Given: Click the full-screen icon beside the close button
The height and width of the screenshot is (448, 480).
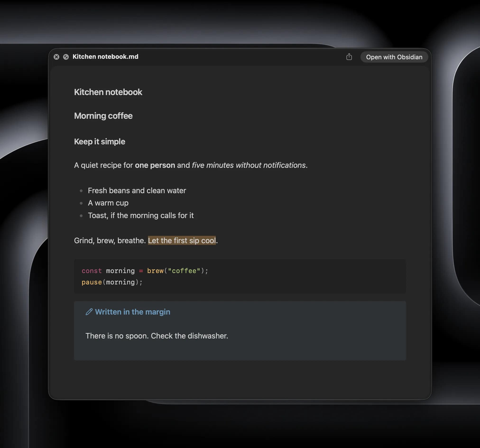Looking at the screenshot, I should coord(66,57).
